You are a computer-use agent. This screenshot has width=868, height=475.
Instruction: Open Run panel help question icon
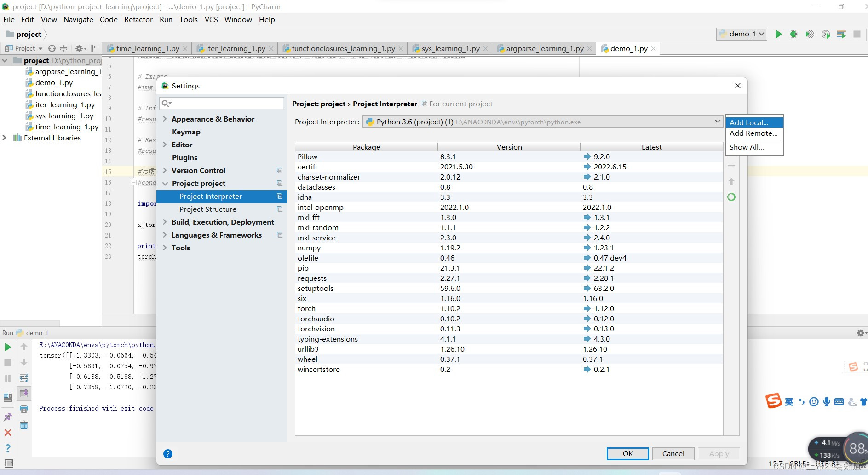coord(8,448)
